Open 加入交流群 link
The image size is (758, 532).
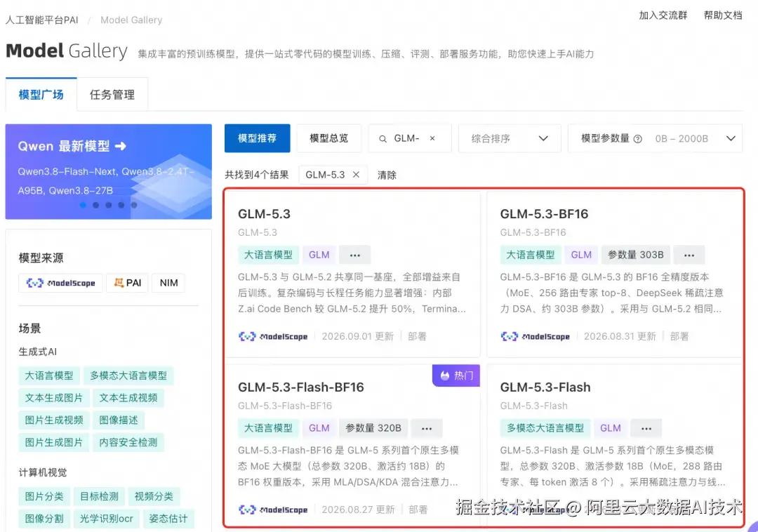point(663,15)
